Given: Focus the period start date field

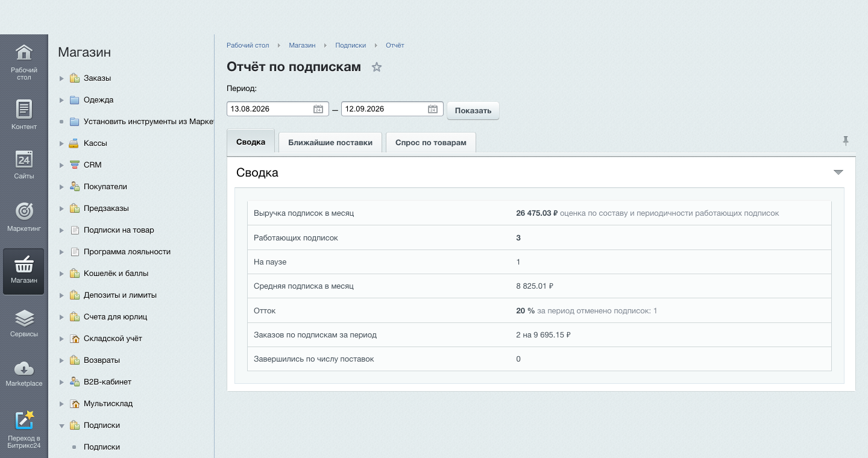Looking at the screenshot, I should pyautogui.click(x=278, y=109).
